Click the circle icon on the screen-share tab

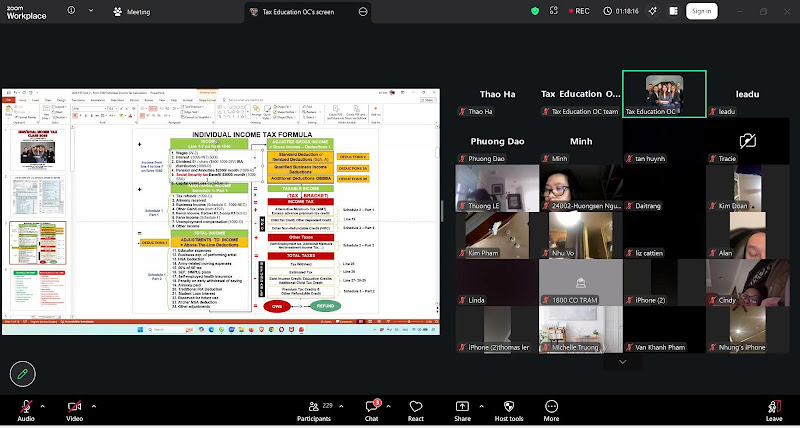click(x=363, y=12)
